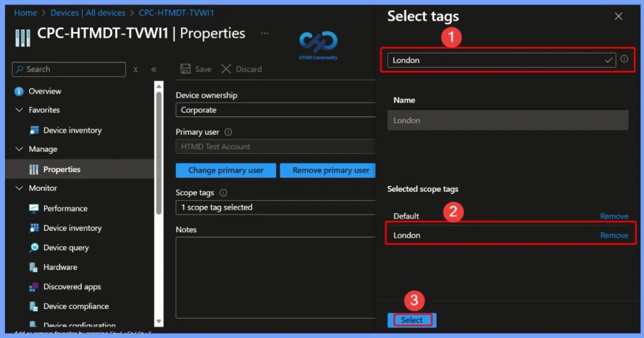Collapse the sidebar with double chevron icon
The image size is (644, 338).
point(153,69)
